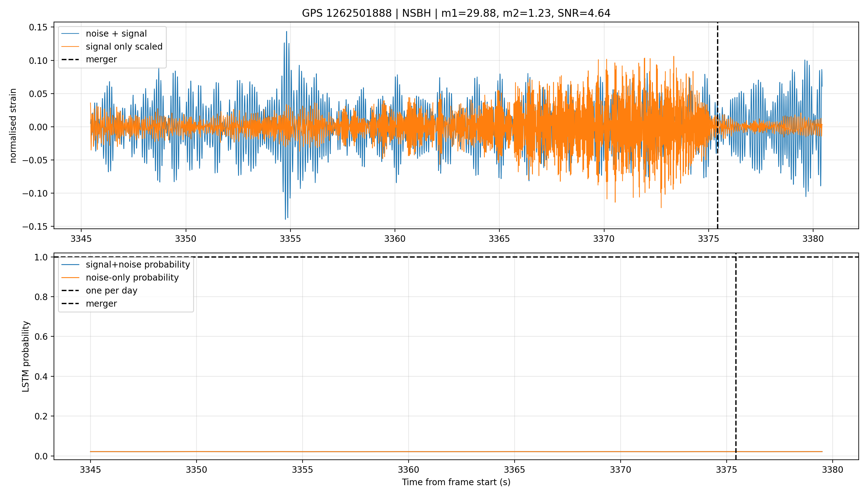Image resolution: width=868 pixels, height=496 pixels.
Task: Click the 'noise-only probability' legend label
Action: click(x=132, y=278)
